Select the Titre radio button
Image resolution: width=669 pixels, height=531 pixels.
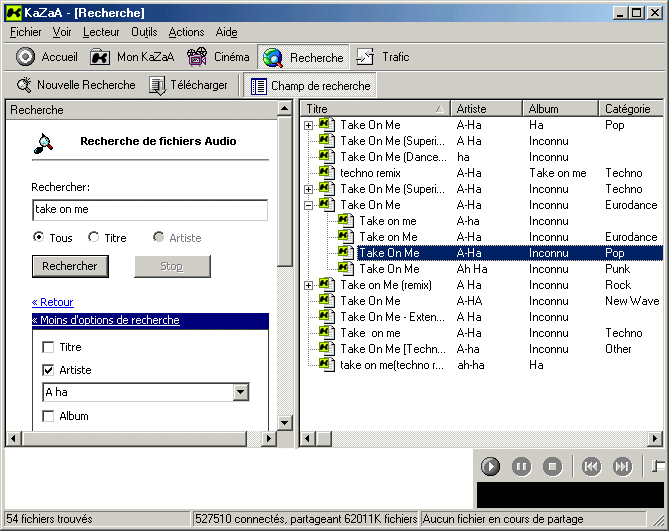(x=94, y=238)
